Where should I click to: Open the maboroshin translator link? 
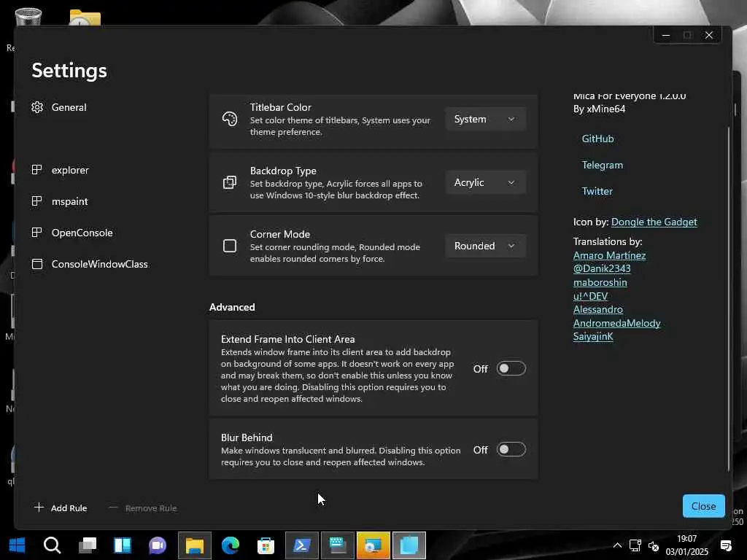pos(600,282)
